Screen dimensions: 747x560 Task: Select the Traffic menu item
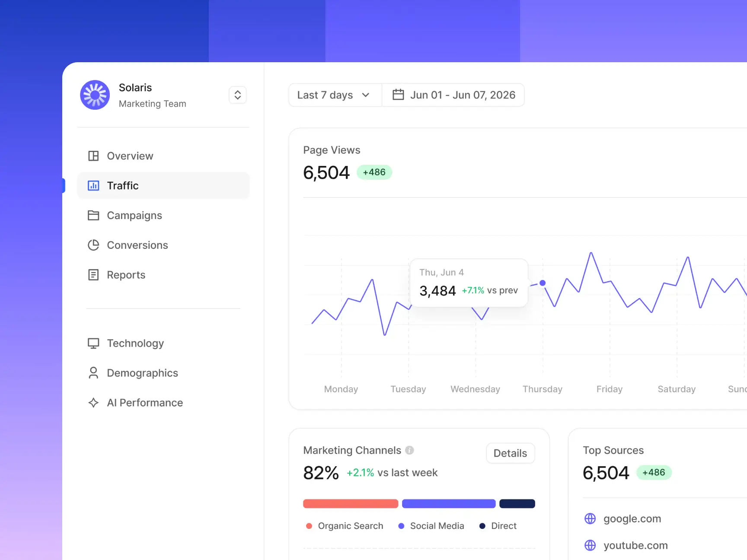[x=163, y=186]
